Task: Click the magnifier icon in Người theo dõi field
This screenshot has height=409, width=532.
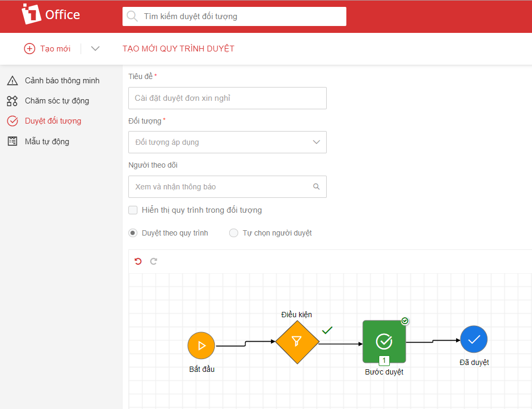Action: pyautogui.click(x=317, y=187)
